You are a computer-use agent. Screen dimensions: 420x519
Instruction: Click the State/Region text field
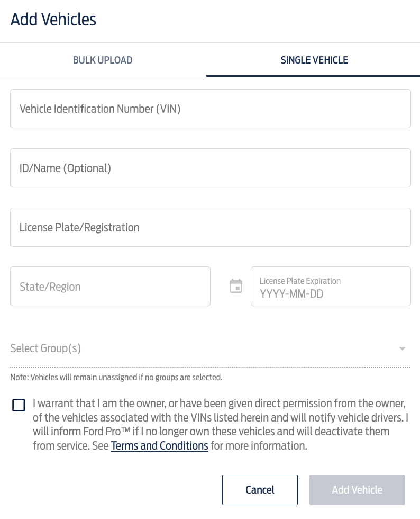click(x=110, y=286)
